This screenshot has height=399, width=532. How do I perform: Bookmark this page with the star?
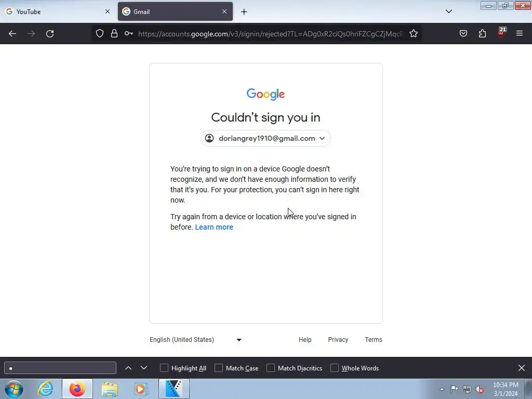(x=413, y=33)
